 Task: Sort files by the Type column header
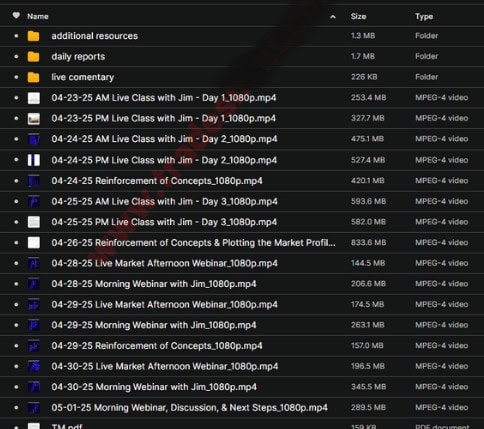coord(424,16)
